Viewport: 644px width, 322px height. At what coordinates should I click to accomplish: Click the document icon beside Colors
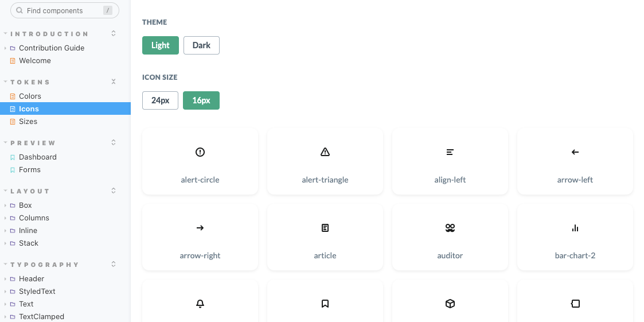(x=13, y=96)
